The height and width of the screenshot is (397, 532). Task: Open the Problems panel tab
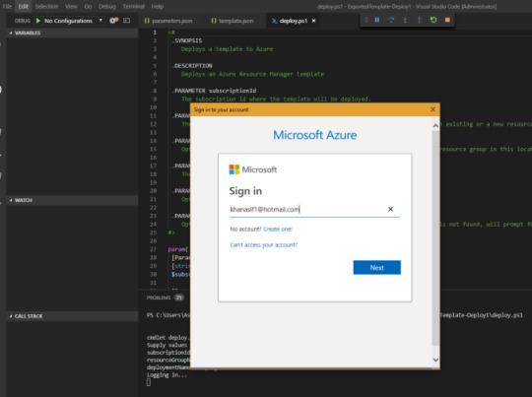pyautogui.click(x=159, y=298)
